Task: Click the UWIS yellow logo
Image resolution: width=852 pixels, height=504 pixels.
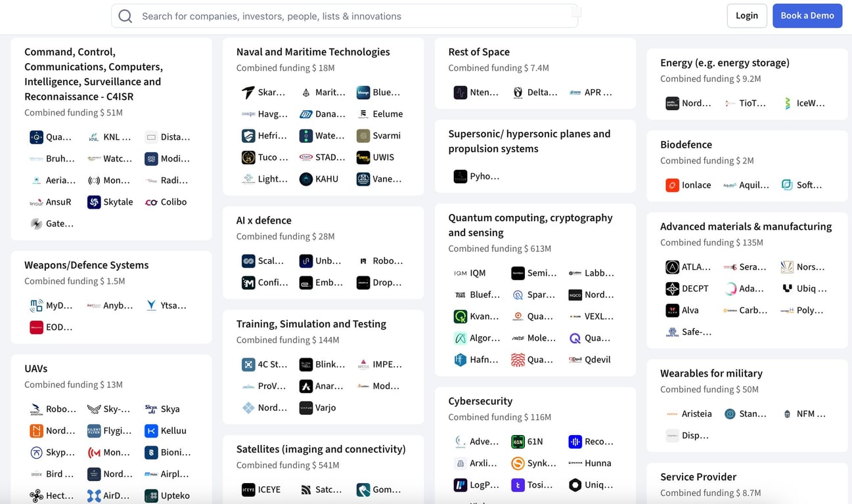Action: pos(363,157)
